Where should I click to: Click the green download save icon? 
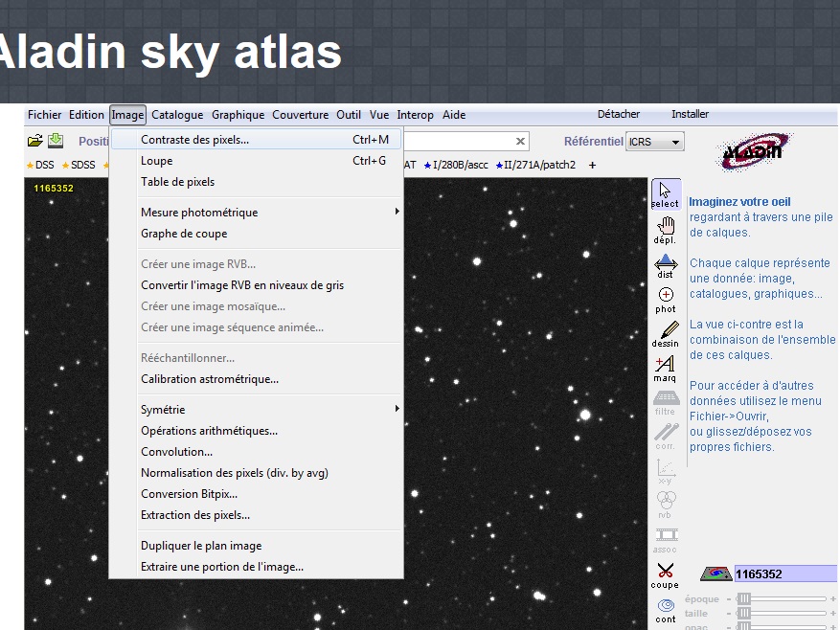click(x=56, y=141)
